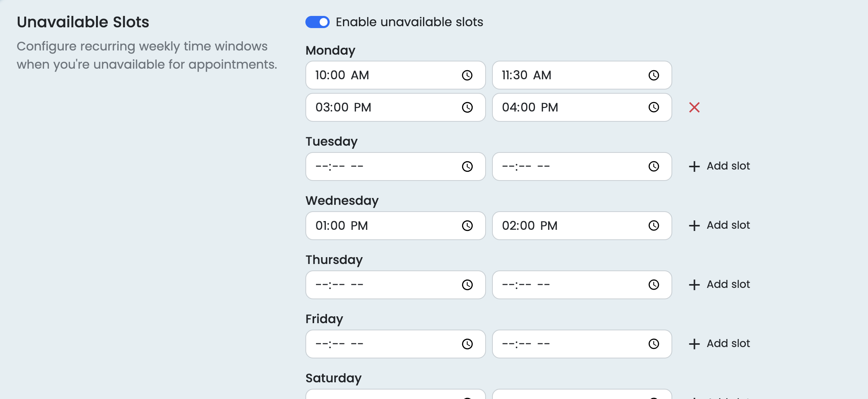
Task: Toggle the Enable unavailable slots switch
Action: (x=318, y=22)
